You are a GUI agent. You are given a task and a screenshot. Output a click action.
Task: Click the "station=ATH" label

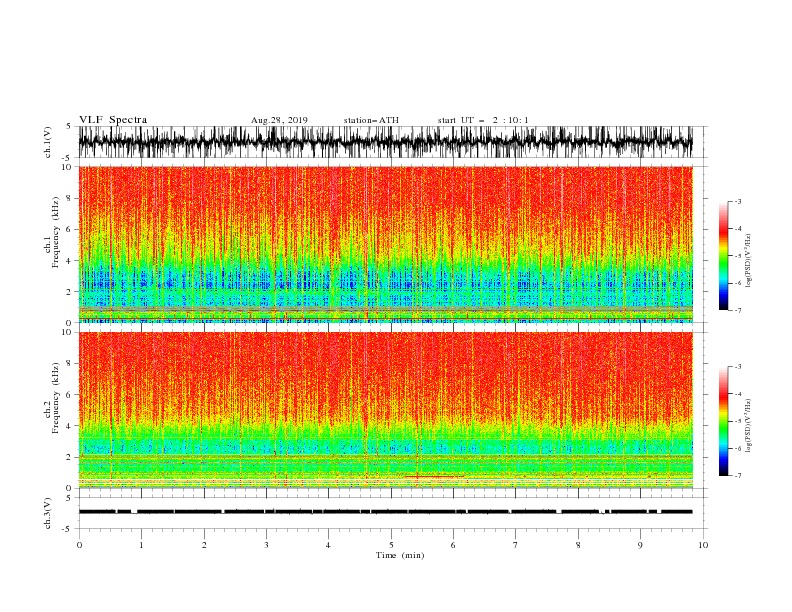tap(371, 120)
